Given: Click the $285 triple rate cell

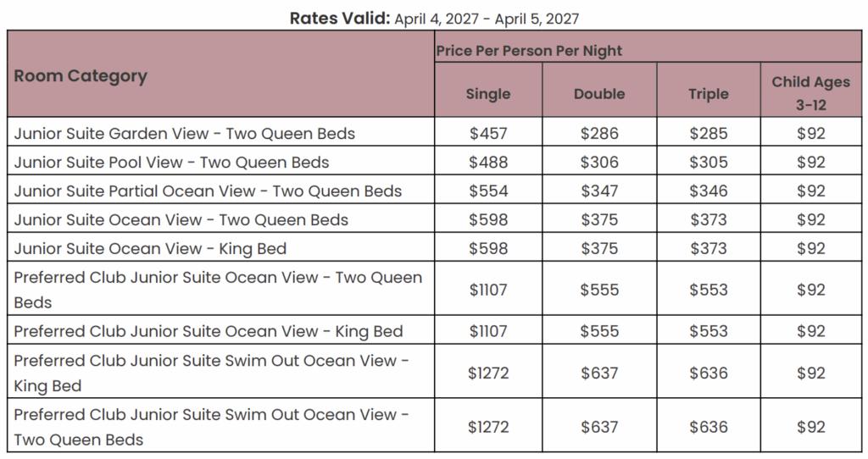Looking at the screenshot, I should [708, 133].
